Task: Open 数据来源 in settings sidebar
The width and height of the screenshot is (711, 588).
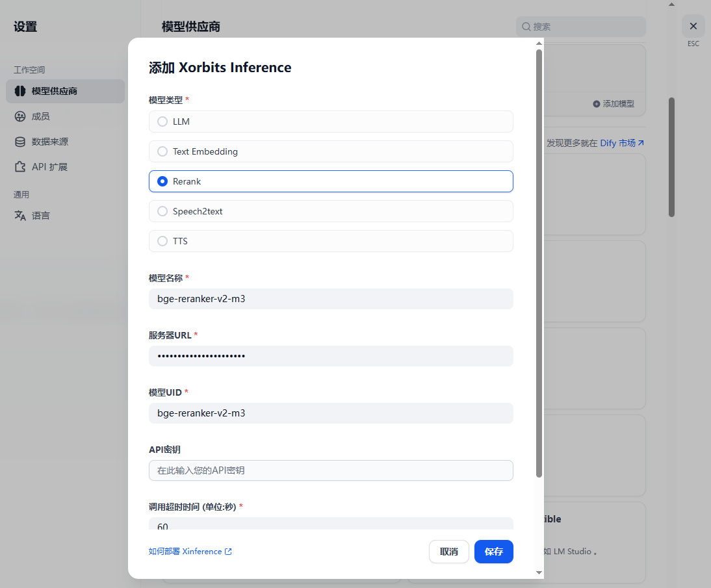Action: [x=65, y=142]
